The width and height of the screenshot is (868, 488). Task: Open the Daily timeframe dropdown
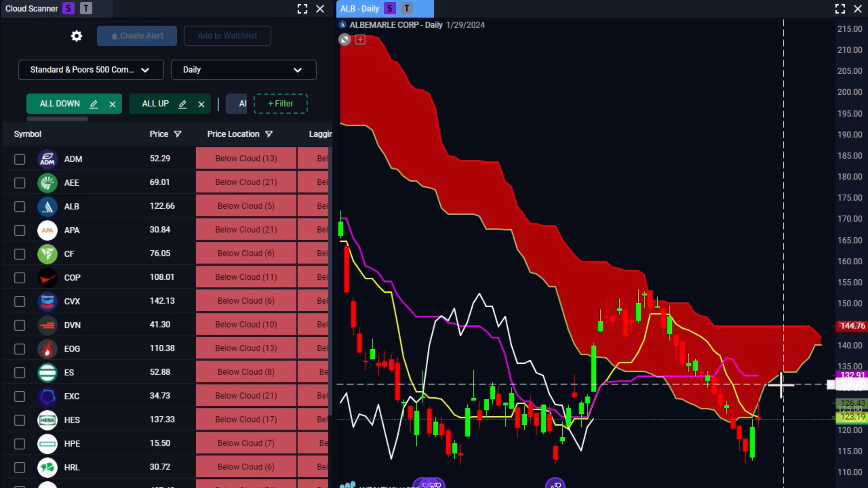pyautogui.click(x=243, y=70)
